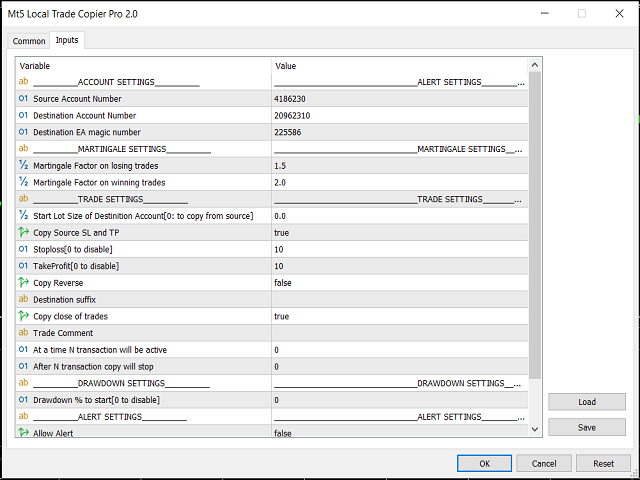This screenshot has height=480, width=640.
Task: Select the Destination EA magic number label
Action: click(87, 132)
